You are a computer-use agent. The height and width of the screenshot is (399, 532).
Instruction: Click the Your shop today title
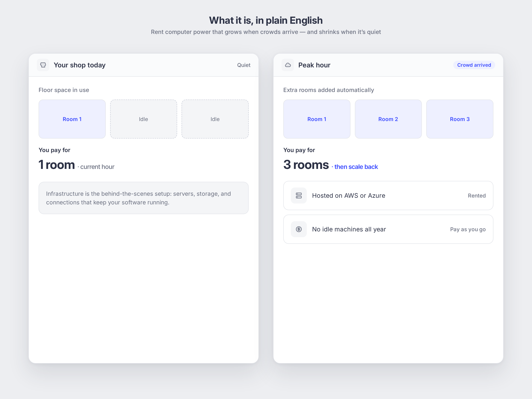[x=80, y=65]
